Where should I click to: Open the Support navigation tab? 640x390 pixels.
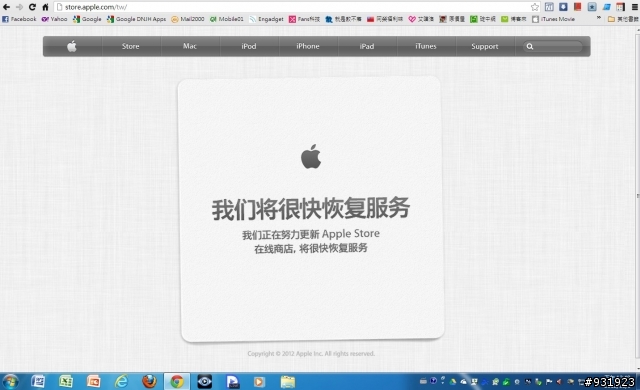click(484, 46)
